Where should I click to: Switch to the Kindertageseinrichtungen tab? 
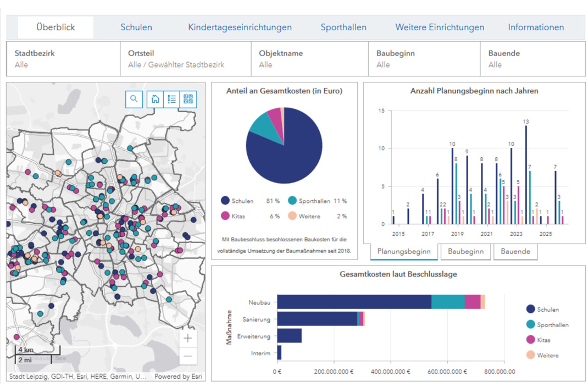pos(240,27)
